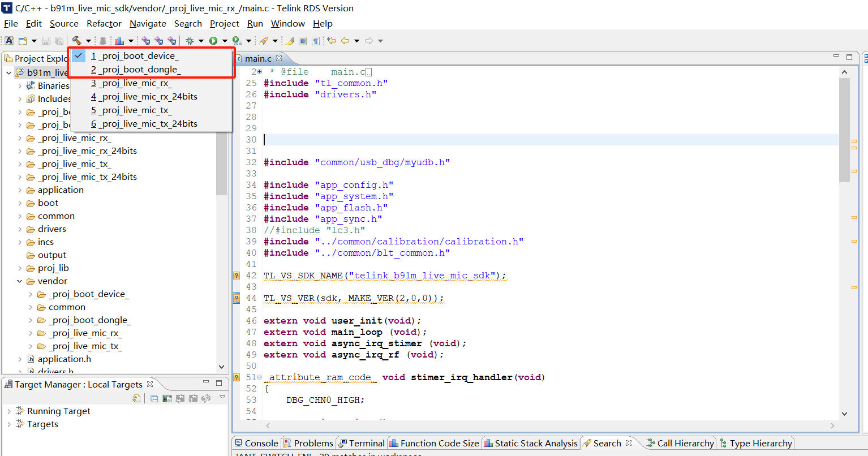Click the editor vertical scrollbar thumb

[844, 130]
